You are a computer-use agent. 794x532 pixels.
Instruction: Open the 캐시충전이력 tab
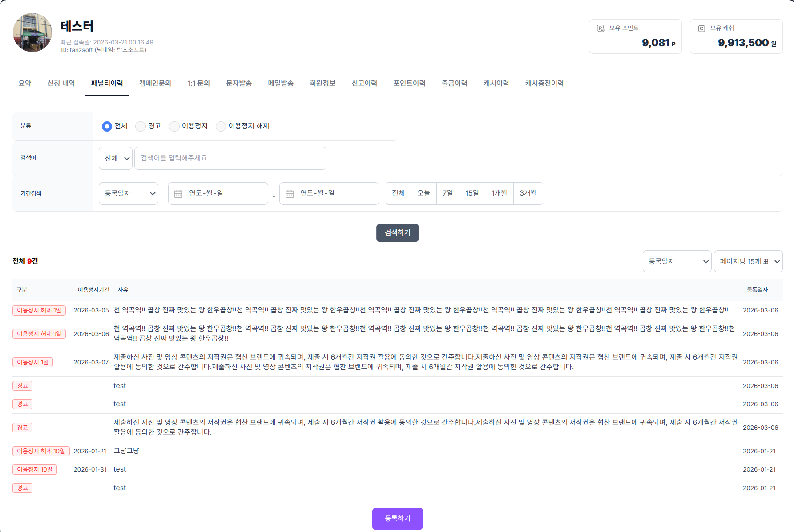point(544,83)
